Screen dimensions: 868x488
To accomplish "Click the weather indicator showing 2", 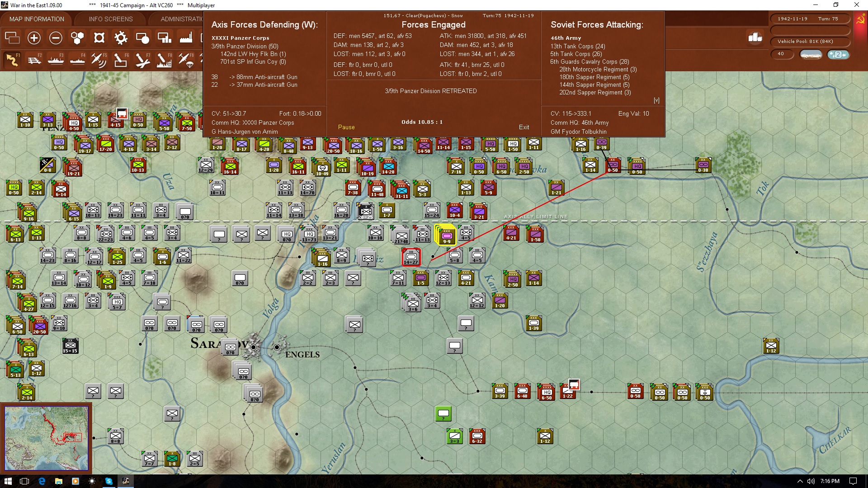I will 838,54.
